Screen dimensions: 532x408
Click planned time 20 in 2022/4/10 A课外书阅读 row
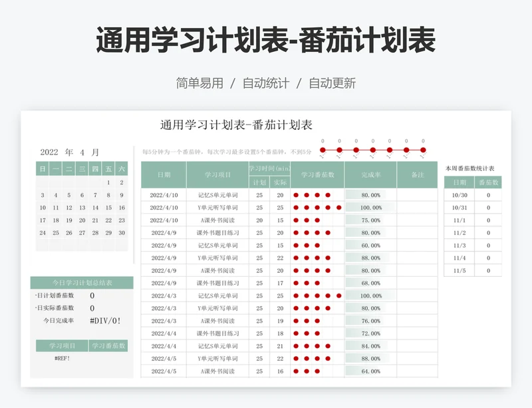(259, 220)
